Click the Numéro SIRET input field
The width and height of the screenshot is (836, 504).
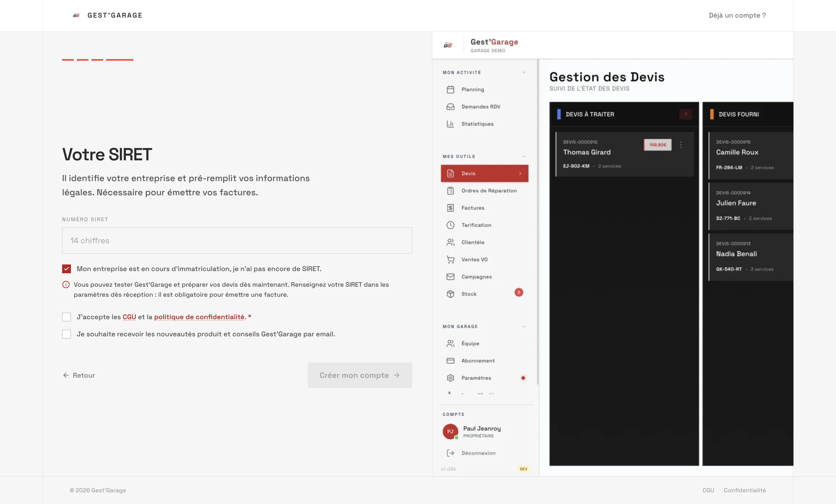(237, 241)
